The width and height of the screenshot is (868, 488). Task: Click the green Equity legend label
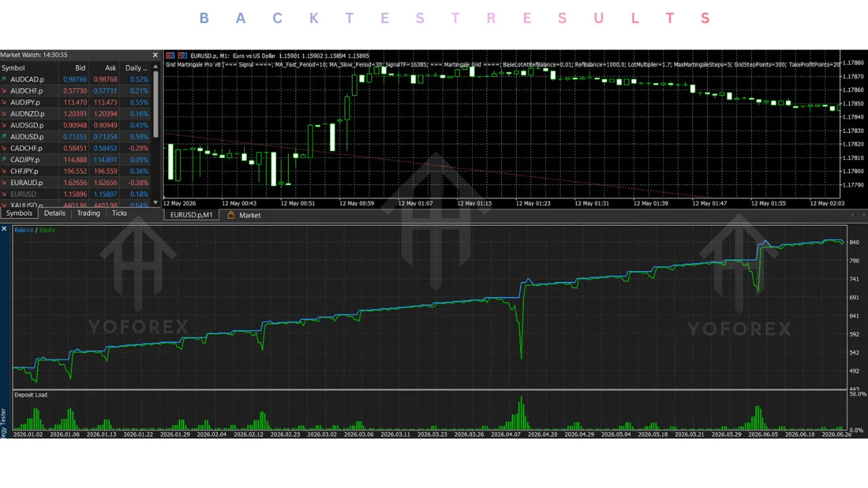[x=47, y=230]
